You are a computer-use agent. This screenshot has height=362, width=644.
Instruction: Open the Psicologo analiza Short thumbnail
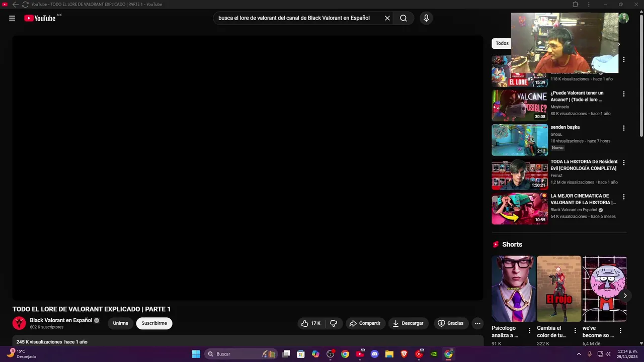tap(514, 289)
